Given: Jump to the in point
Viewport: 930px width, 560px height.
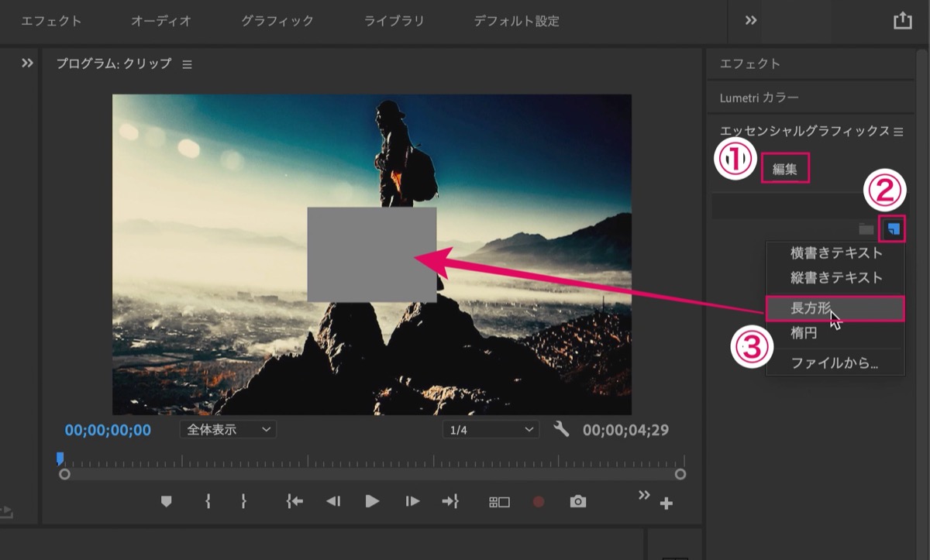Looking at the screenshot, I should (x=294, y=502).
